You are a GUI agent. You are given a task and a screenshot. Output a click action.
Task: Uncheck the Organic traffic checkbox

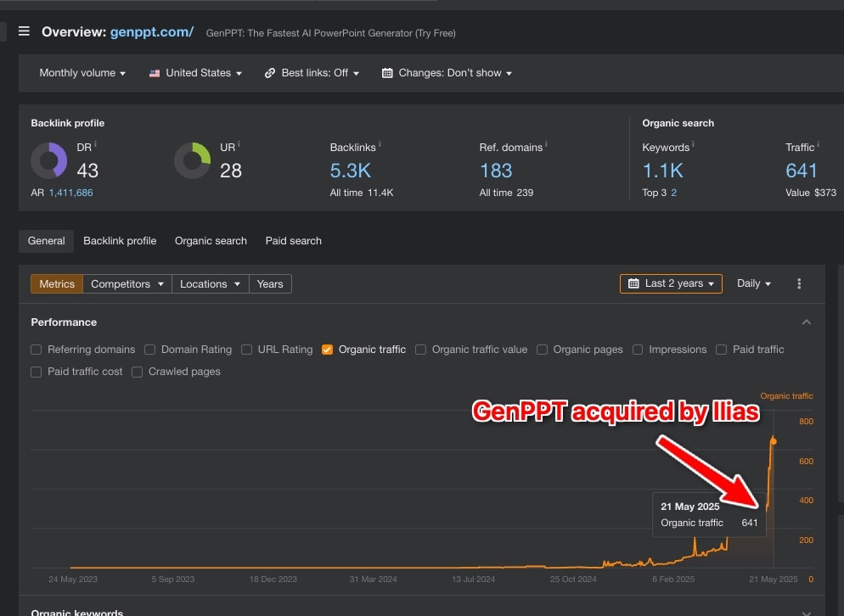(328, 350)
